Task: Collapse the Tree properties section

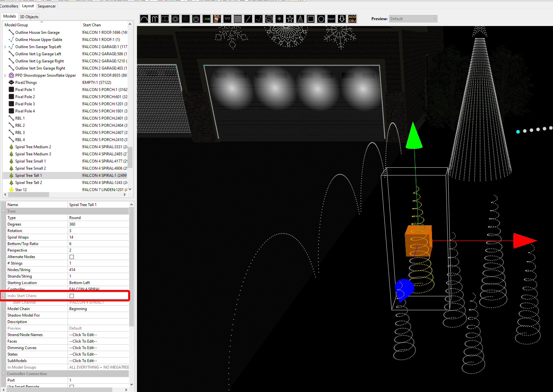Action: tap(3, 211)
